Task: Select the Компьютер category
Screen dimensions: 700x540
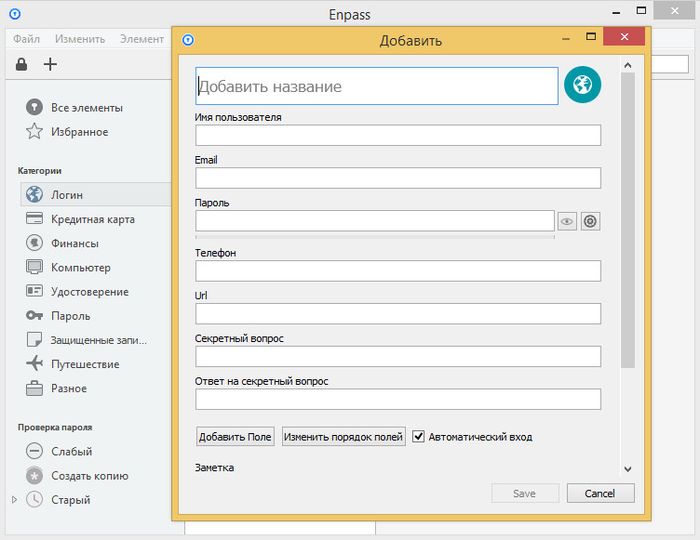Action: (80, 268)
